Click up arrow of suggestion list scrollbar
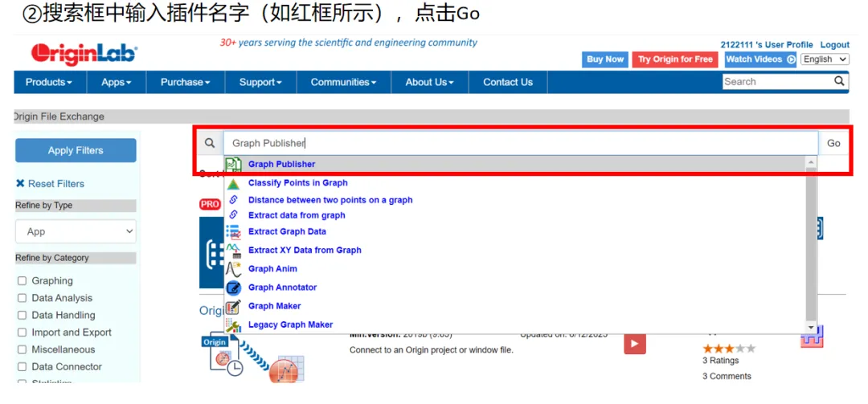The width and height of the screenshot is (868, 404). (x=811, y=162)
